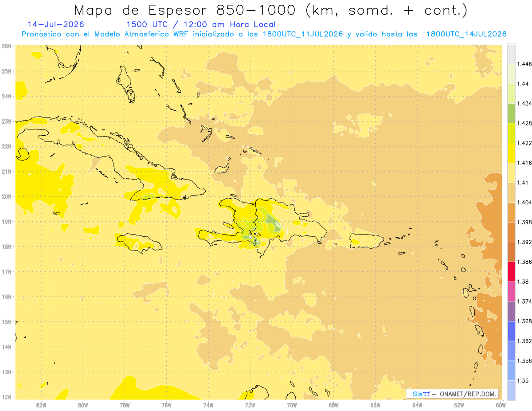Image resolution: width=532 pixels, height=411 pixels.
Task: Click the "72W" longitude axis label
Action: (250, 405)
